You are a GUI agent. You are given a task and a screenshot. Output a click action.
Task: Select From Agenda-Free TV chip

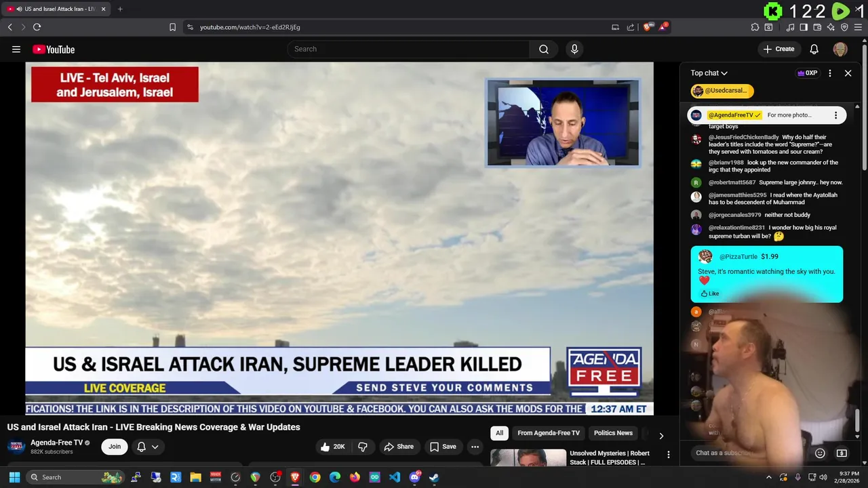coord(549,433)
